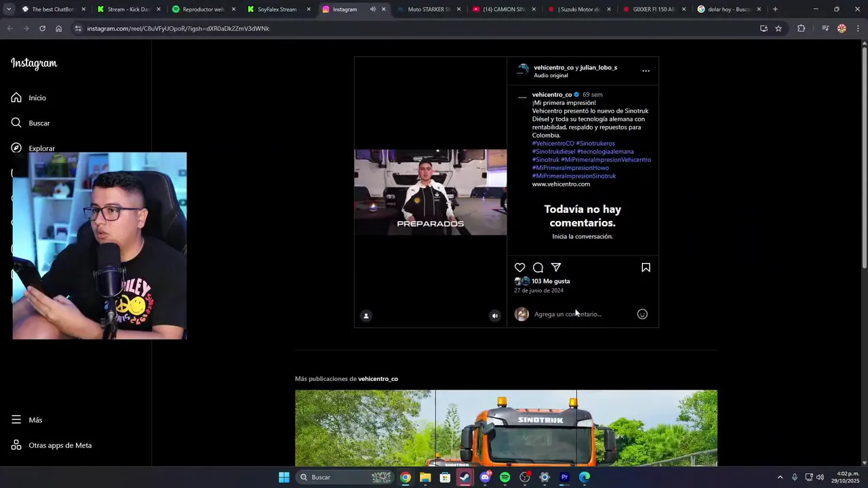Screen dimensions: 868x488
Task: Open Sinotruk orange truck post thumbnail
Action: (506, 428)
